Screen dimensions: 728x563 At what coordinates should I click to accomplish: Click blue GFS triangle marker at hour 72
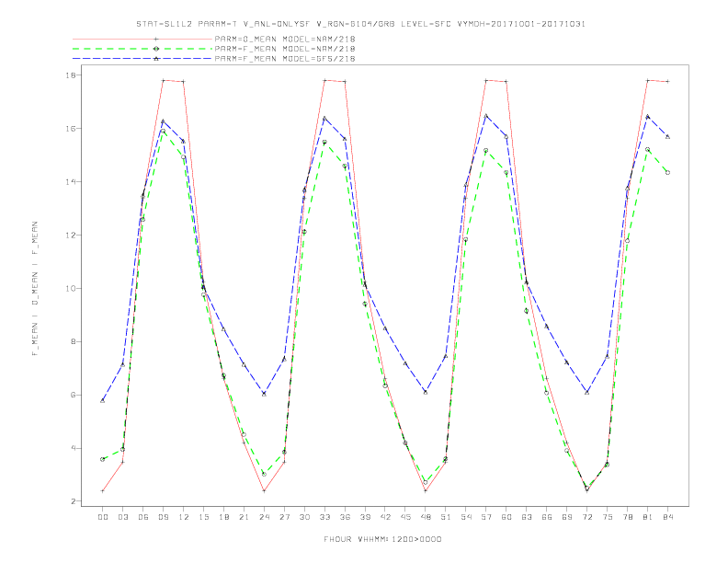[x=586, y=393]
